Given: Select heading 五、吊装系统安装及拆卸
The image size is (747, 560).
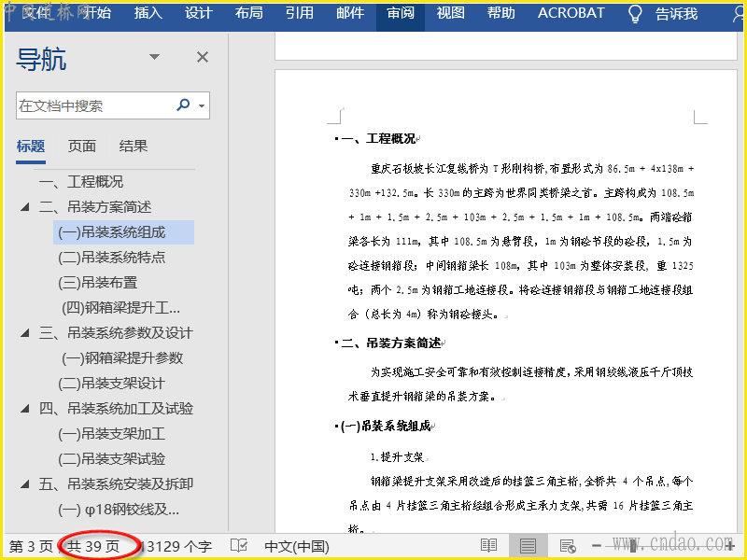Looking at the screenshot, I should (x=116, y=484).
